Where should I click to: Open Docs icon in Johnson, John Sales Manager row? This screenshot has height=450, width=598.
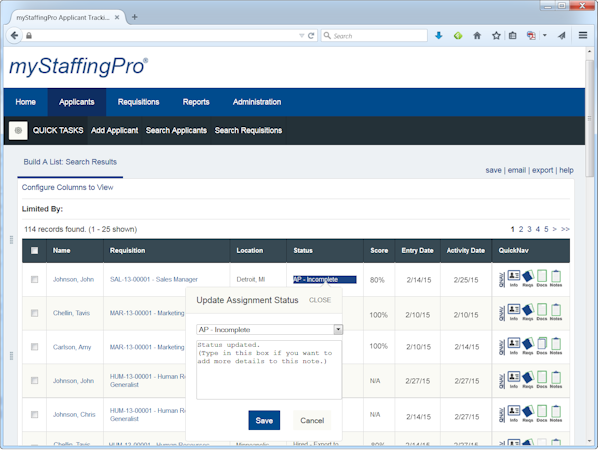point(542,278)
